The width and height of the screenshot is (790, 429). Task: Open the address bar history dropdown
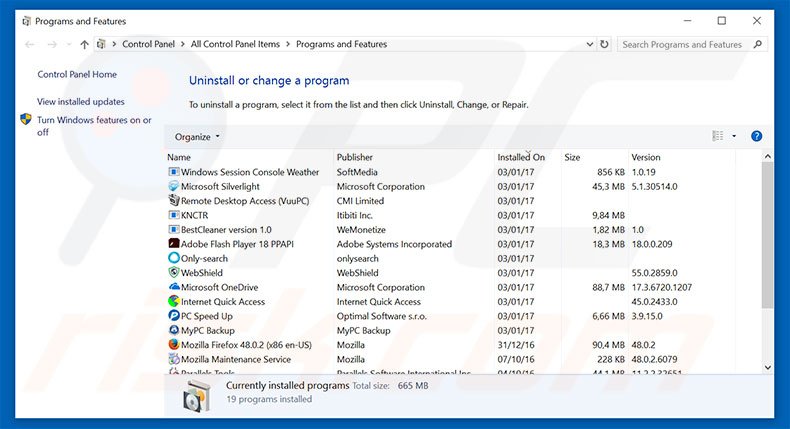(x=587, y=44)
